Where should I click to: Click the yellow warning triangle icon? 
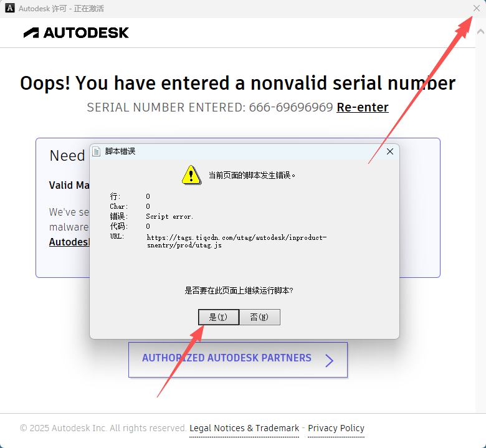191,175
